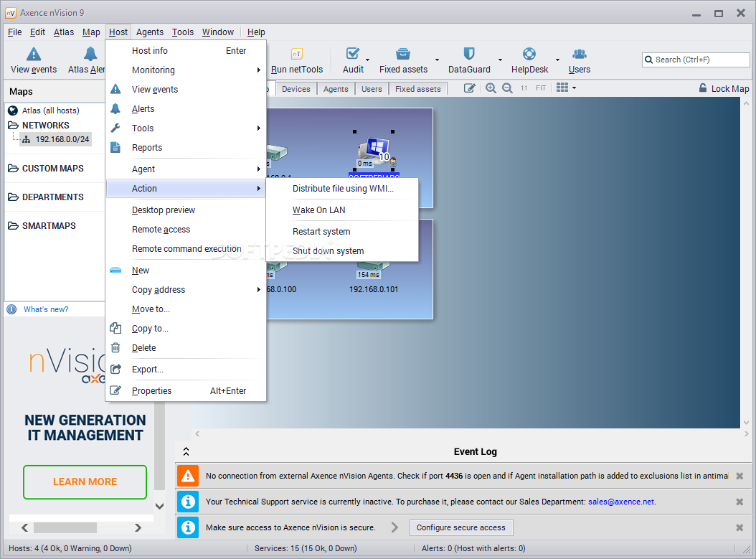
Task: Click info icon beside Technical Support message
Action: coord(187,502)
